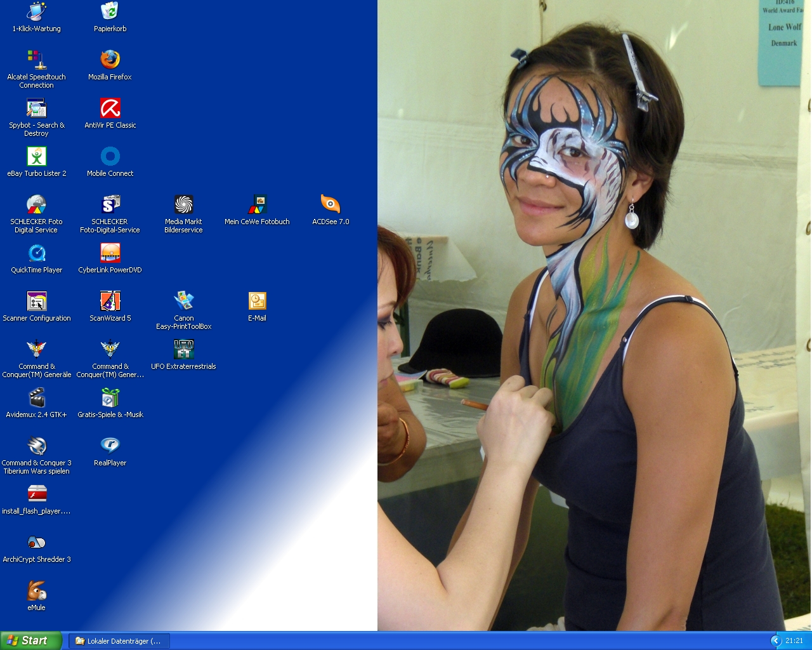Select the Papierkorb recycle bin icon
812x650 pixels.
110,12
